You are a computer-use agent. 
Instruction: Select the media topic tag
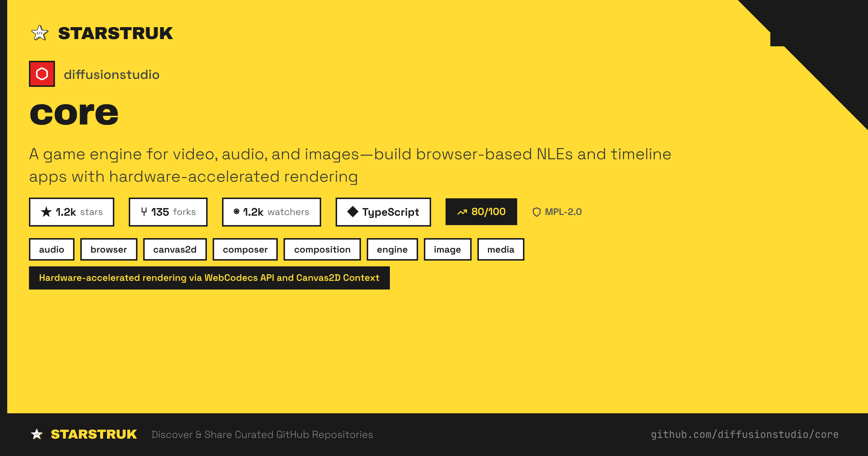(501, 249)
